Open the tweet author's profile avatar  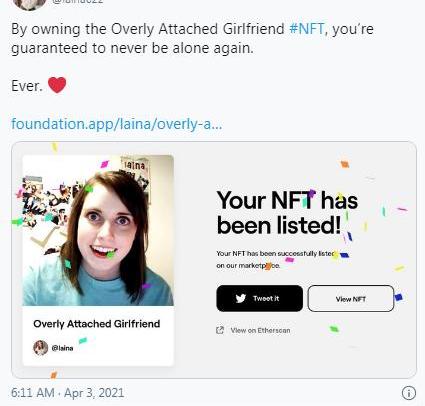[x=29, y=4]
